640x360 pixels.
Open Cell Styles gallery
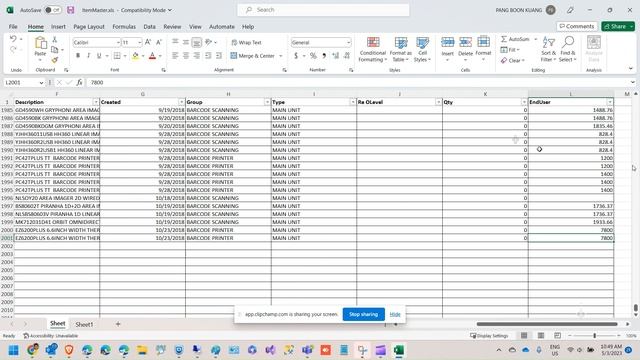(x=422, y=49)
